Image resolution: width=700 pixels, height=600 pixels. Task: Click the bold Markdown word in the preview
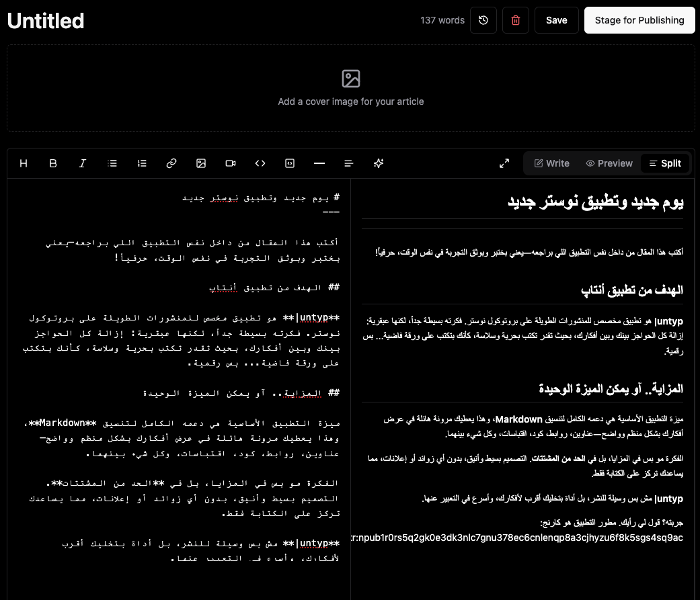(518, 419)
